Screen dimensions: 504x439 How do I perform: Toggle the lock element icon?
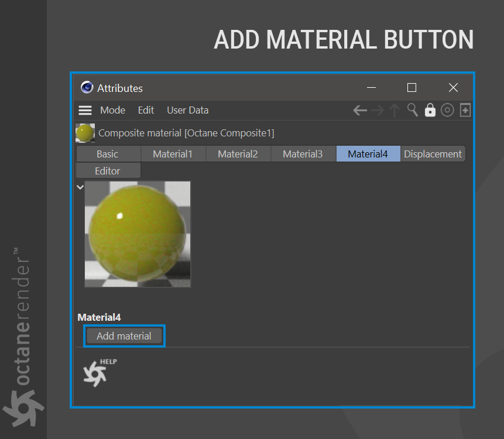430,110
